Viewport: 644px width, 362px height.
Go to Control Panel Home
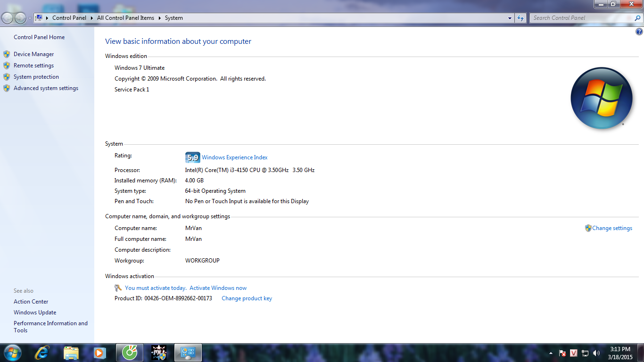pos(39,37)
